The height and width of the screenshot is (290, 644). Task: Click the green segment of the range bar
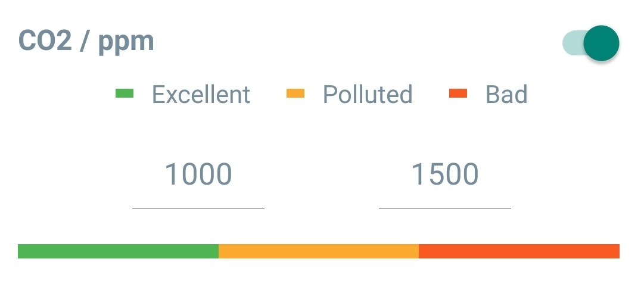coord(118,251)
